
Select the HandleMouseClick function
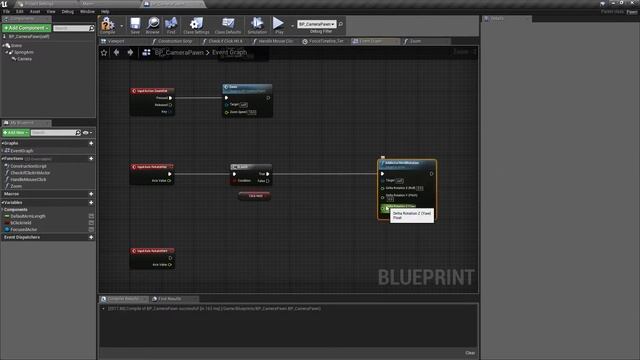click(28, 180)
